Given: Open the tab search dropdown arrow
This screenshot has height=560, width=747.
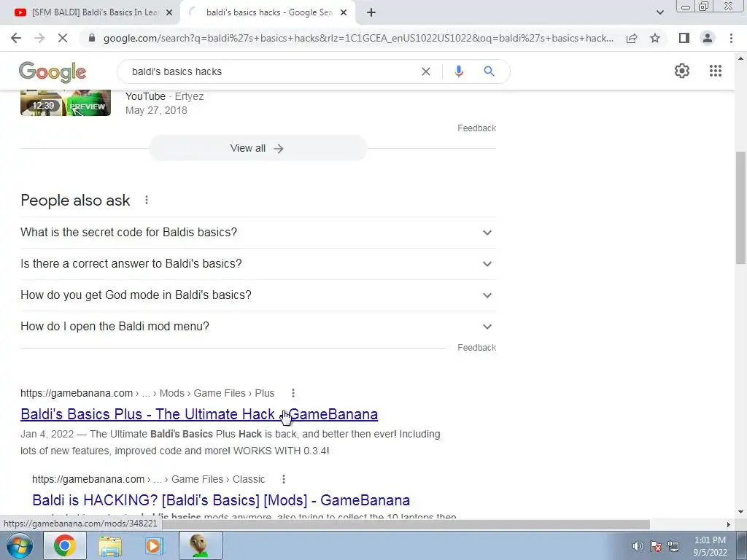Looking at the screenshot, I should [x=659, y=12].
